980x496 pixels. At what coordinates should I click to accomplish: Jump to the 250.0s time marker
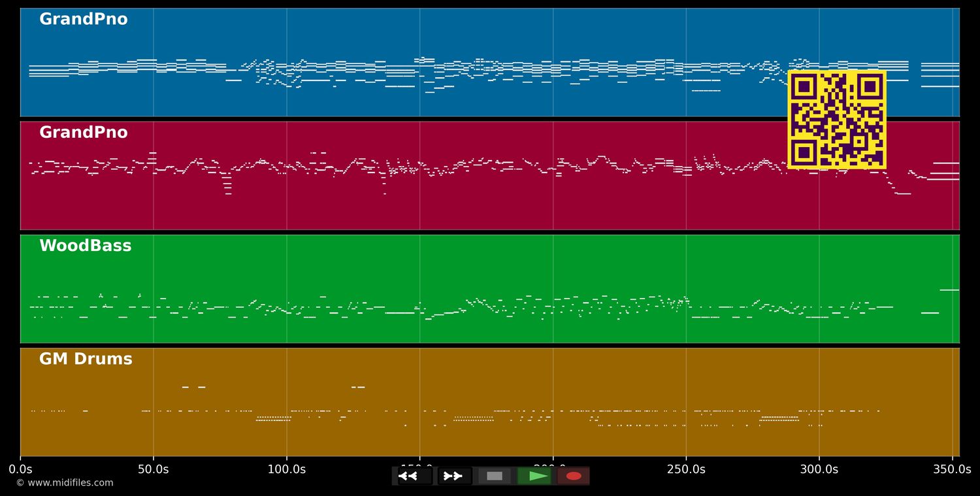[686, 469]
